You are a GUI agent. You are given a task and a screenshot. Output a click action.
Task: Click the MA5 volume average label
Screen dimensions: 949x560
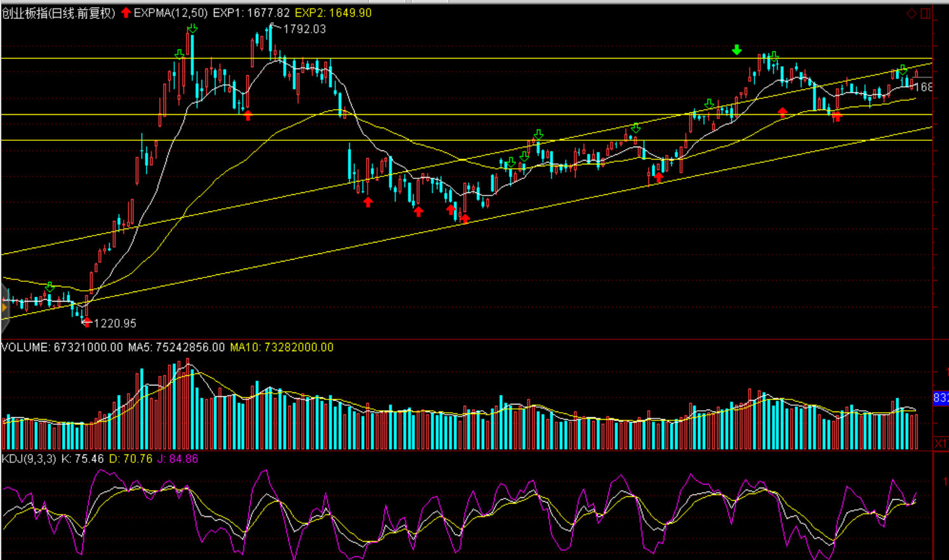(176, 347)
